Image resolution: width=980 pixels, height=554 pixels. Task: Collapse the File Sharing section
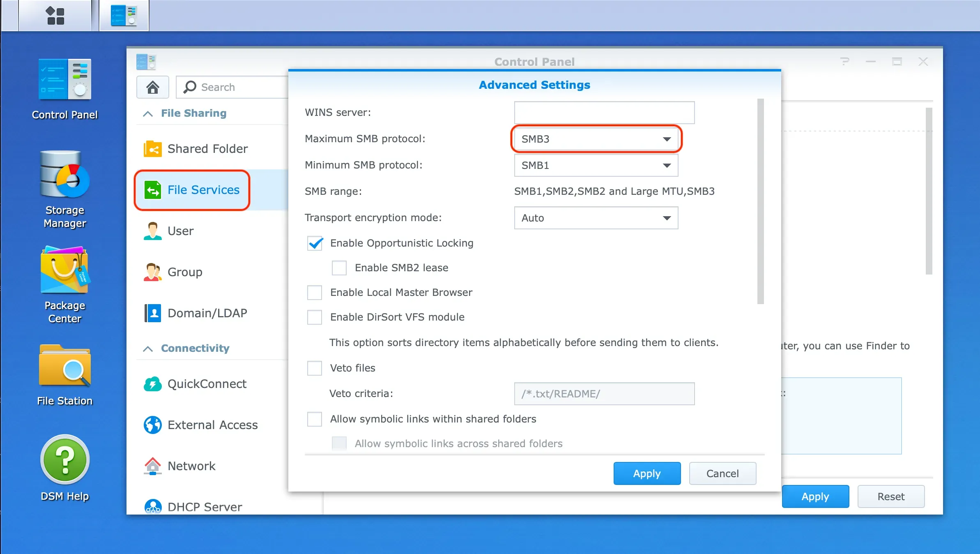[x=148, y=113]
